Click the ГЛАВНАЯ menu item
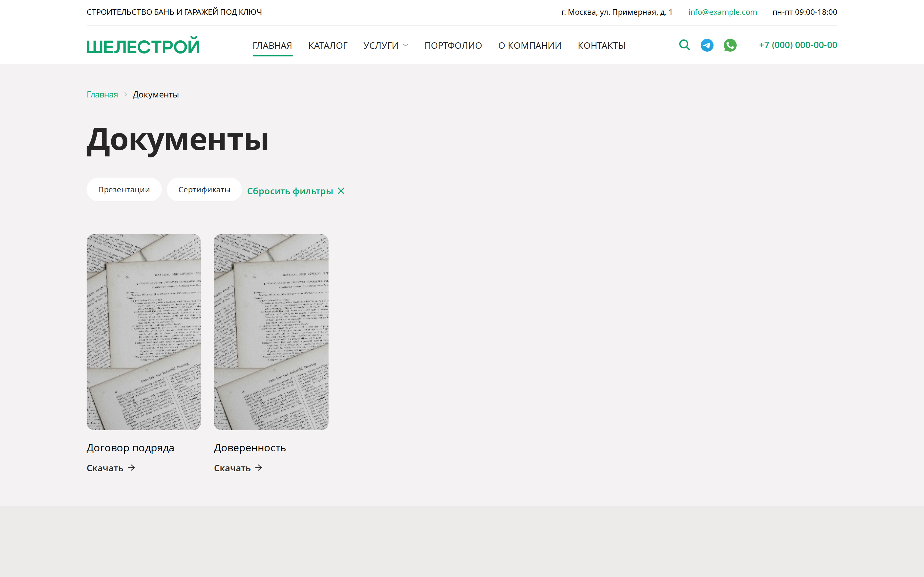The image size is (924, 577). tap(272, 46)
